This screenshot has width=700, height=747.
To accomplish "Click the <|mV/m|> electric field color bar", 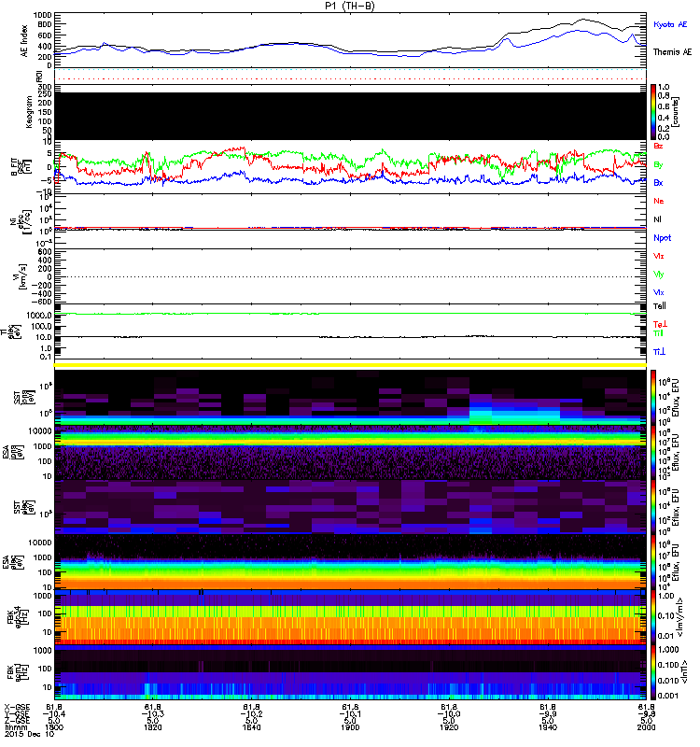I will point(652,617).
